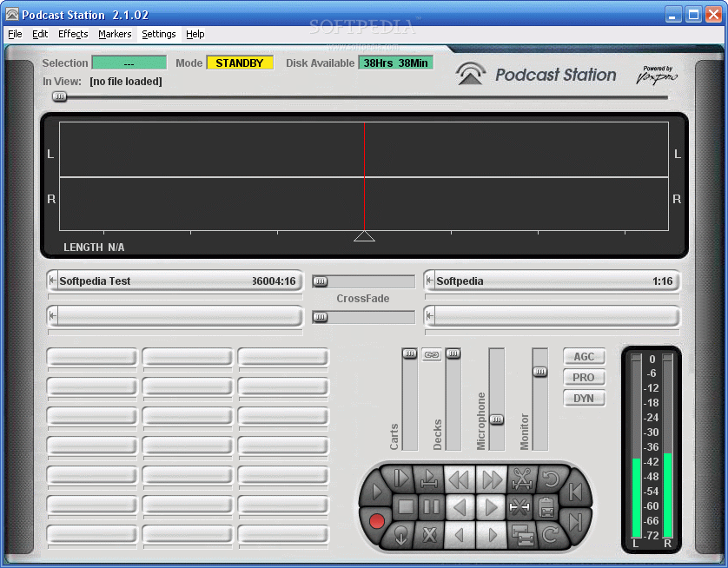Screen dimensions: 728x568
Task: Open the Edit menu
Action: pyautogui.click(x=40, y=34)
